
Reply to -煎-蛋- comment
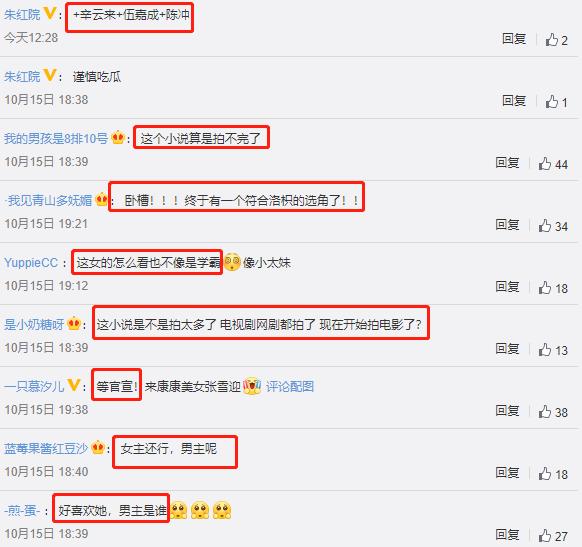[x=507, y=535]
